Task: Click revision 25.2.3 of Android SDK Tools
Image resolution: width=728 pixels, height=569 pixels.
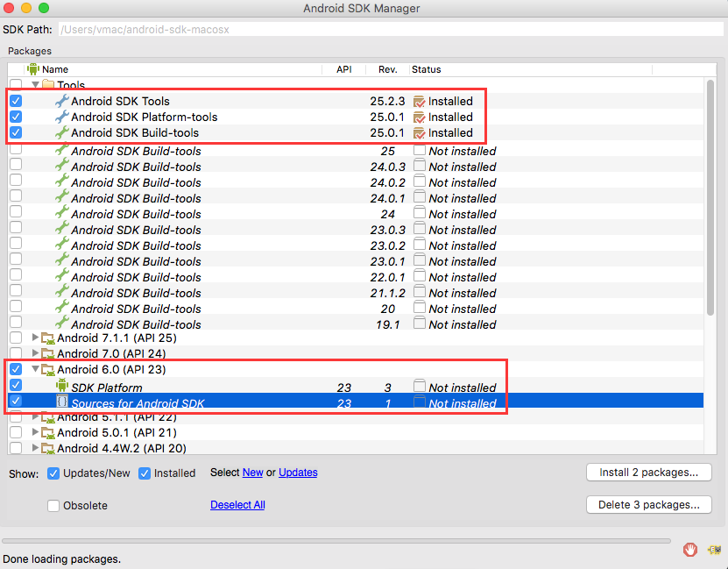Action: click(387, 101)
